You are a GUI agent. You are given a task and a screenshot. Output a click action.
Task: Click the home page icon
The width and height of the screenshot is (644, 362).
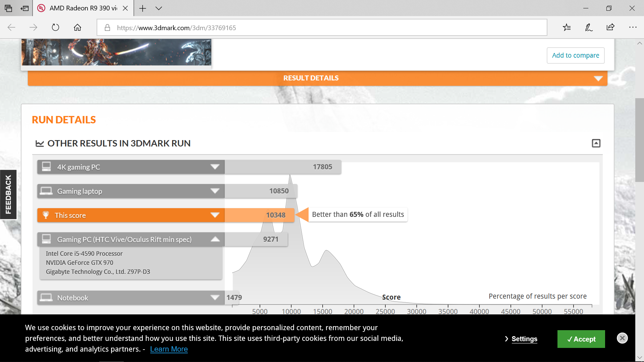(77, 27)
